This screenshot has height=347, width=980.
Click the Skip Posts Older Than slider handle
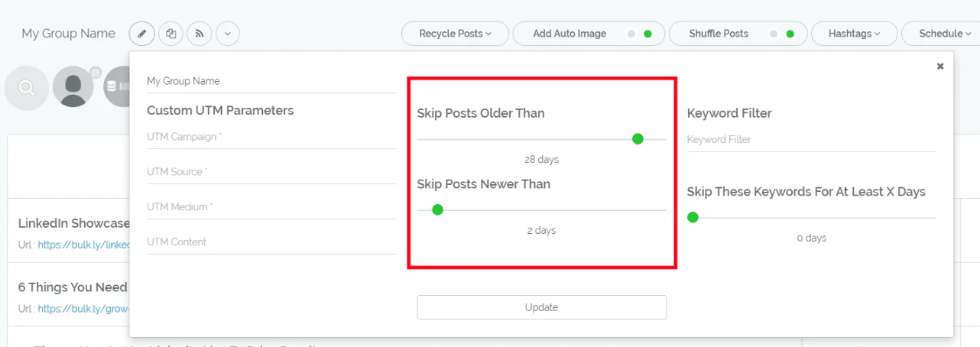point(638,139)
